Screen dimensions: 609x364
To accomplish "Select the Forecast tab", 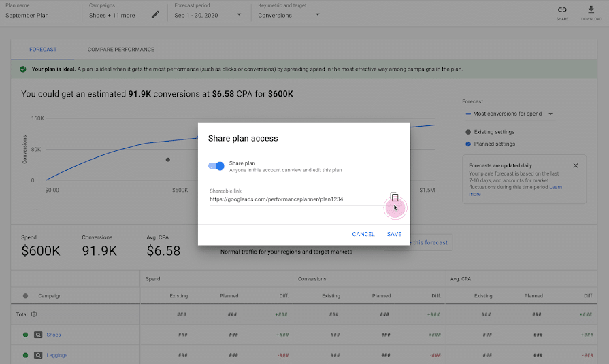I will [43, 50].
